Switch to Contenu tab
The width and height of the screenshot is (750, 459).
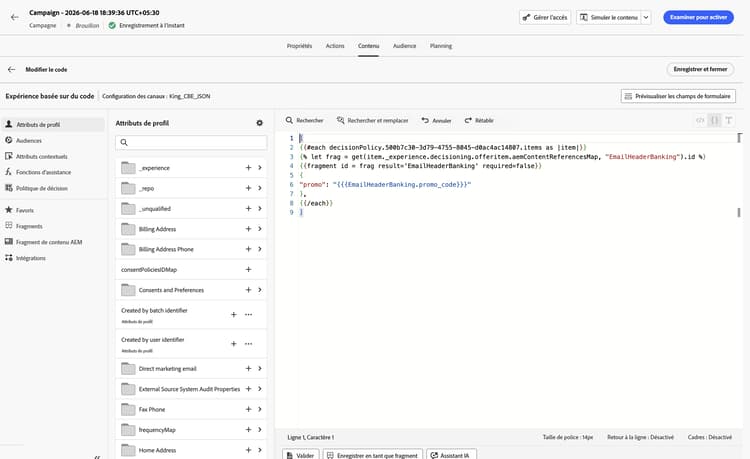tap(368, 46)
